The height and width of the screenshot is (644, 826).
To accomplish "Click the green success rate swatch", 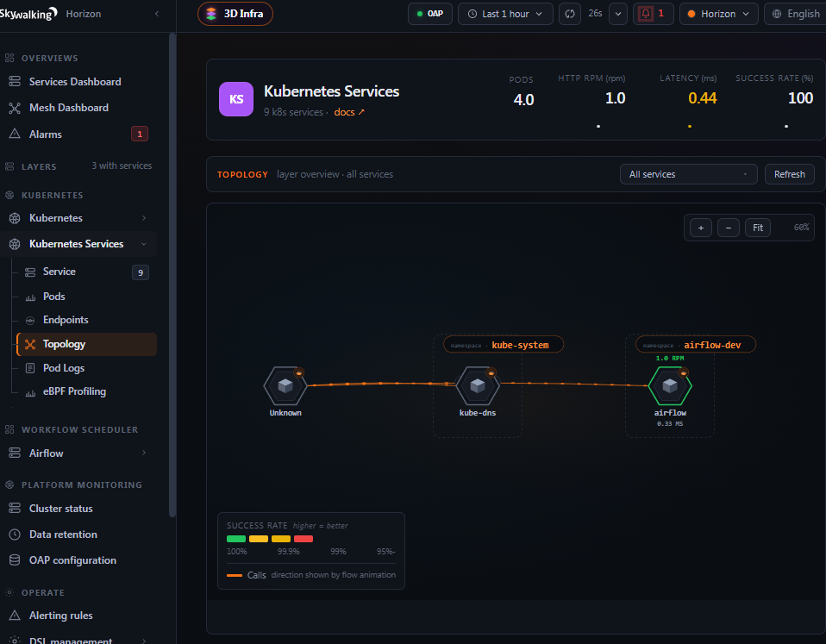I will click(x=236, y=539).
